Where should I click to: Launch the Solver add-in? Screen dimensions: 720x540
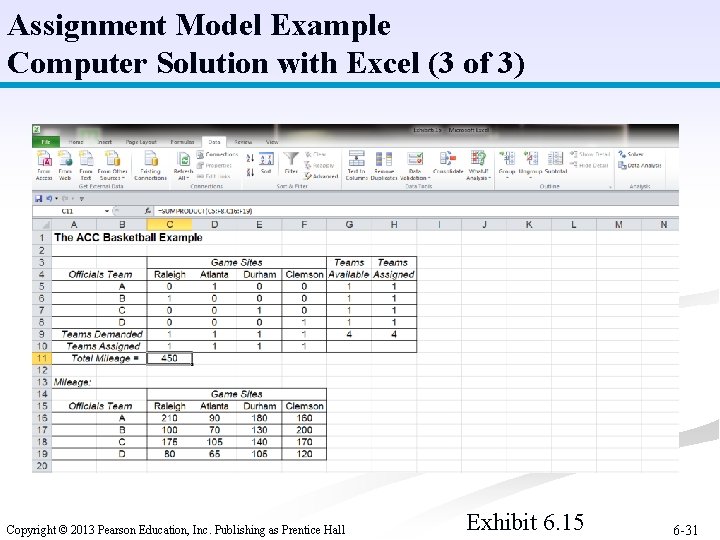tap(631, 154)
